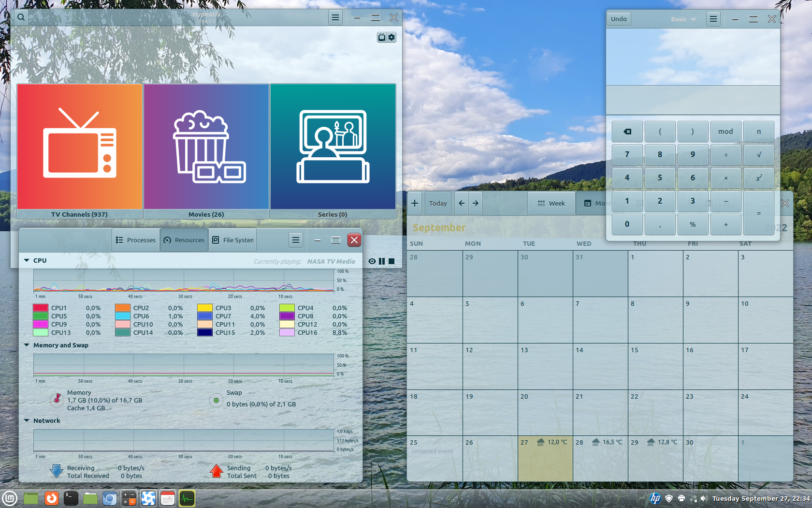
Task: Collapse the Network section
Action: pos(27,420)
